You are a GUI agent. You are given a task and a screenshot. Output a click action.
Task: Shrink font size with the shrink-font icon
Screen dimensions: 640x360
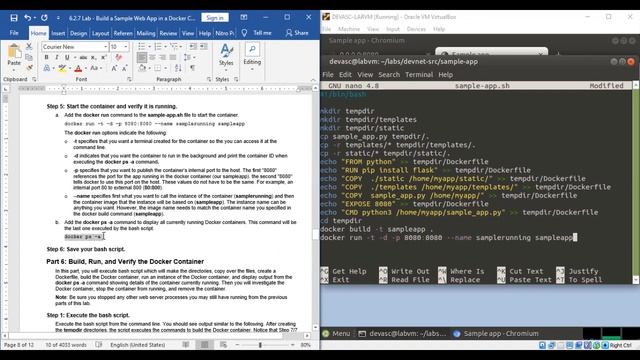[x=125, y=68]
